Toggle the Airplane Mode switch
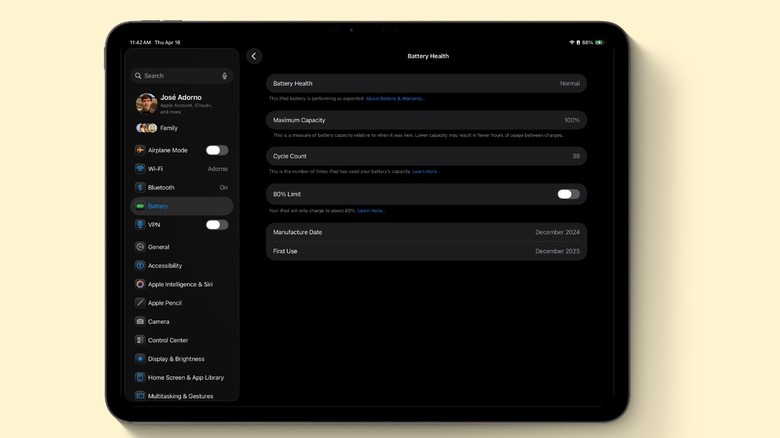The height and width of the screenshot is (438, 780). pos(217,150)
